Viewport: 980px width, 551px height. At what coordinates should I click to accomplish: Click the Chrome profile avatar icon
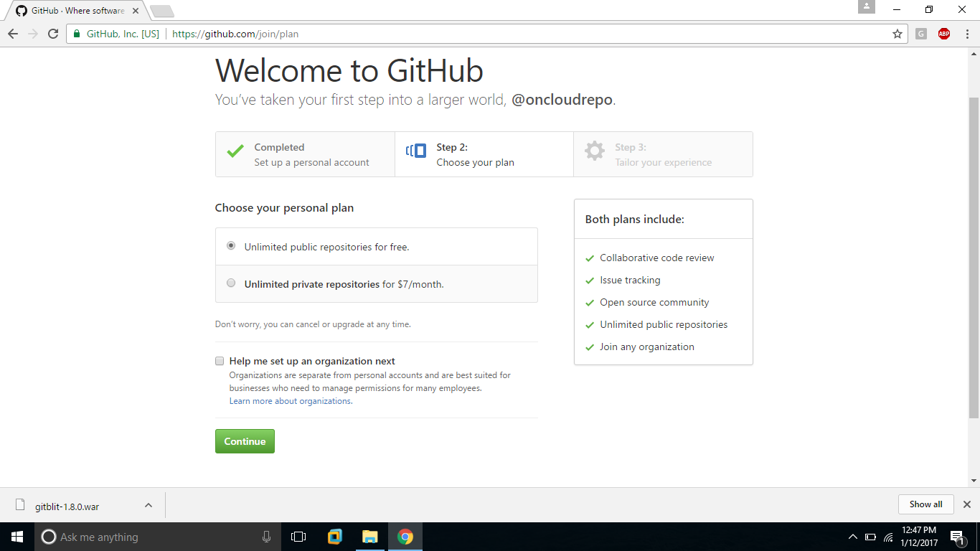(867, 7)
